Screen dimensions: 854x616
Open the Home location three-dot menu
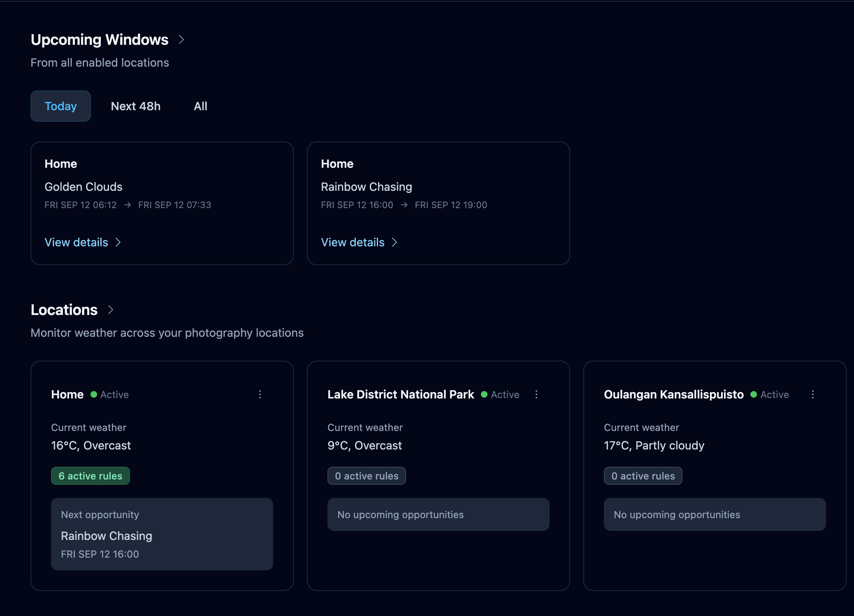click(x=260, y=394)
